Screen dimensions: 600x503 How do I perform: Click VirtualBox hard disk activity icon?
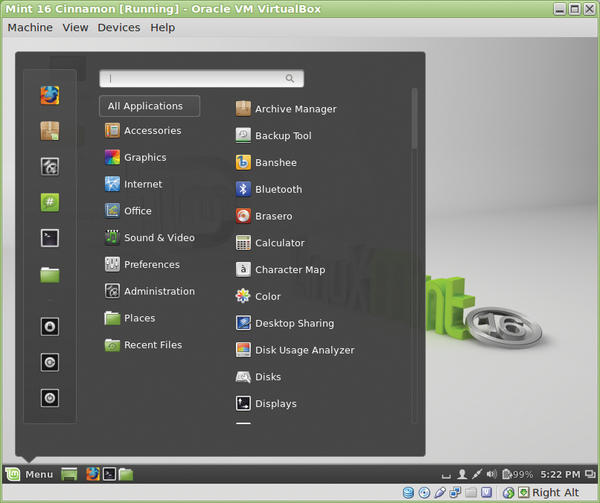tap(408, 492)
